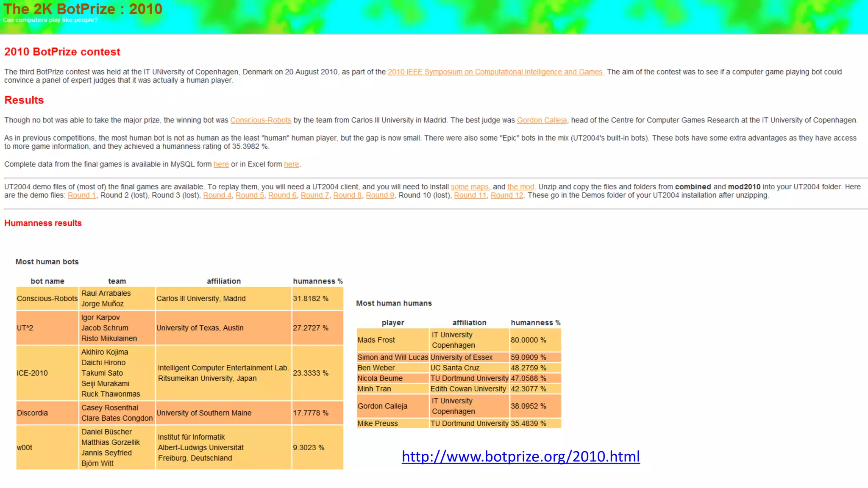The width and height of the screenshot is (868, 488).
Task: Download Excel data via the second 'here' link
Action: click(x=292, y=164)
